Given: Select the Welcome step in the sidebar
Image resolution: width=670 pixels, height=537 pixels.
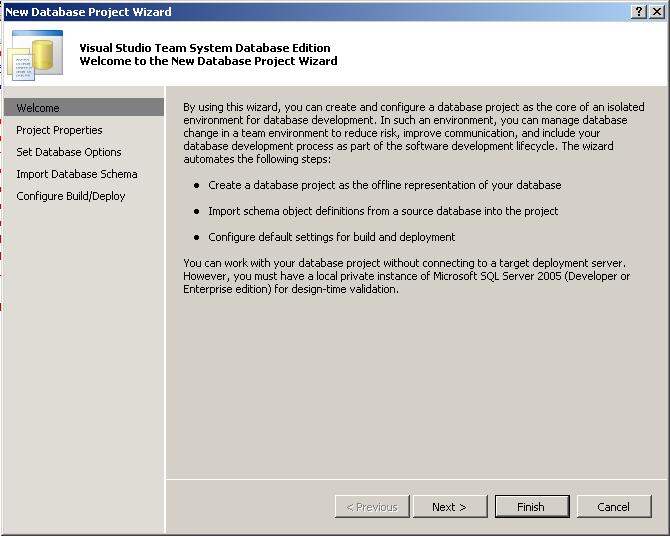Looking at the screenshot, I should 84,108.
